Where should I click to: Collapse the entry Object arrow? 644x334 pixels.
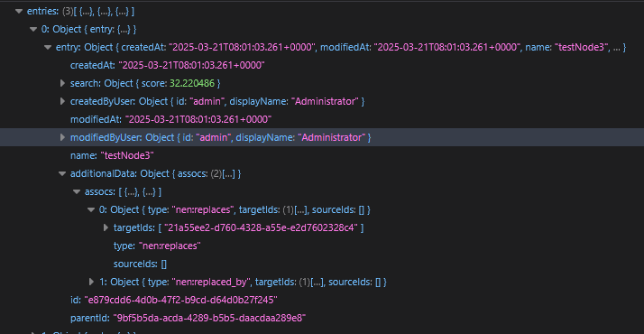point(48,47)
